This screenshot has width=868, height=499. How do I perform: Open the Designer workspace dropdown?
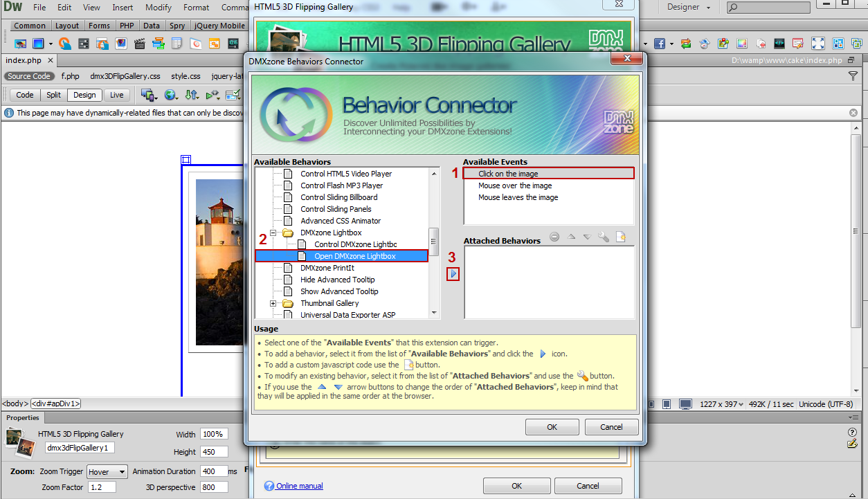point(689,7)
